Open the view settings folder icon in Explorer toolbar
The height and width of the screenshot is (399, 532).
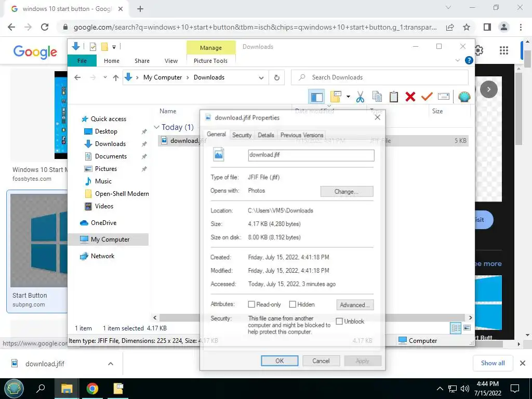click(x=336, y=97)
